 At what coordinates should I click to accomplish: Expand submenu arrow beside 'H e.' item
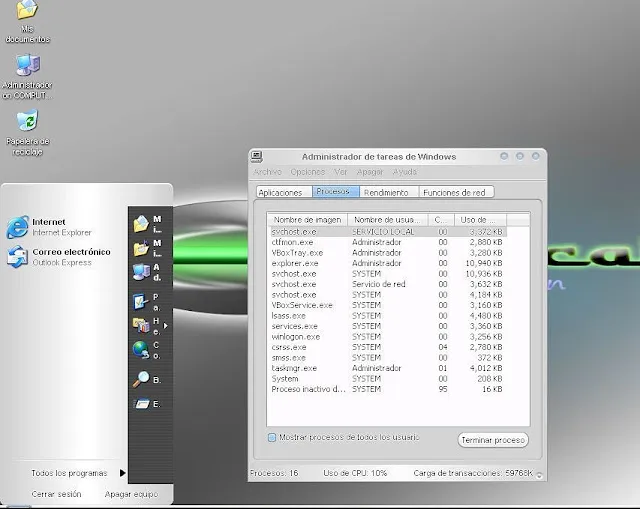coord(165,326)
